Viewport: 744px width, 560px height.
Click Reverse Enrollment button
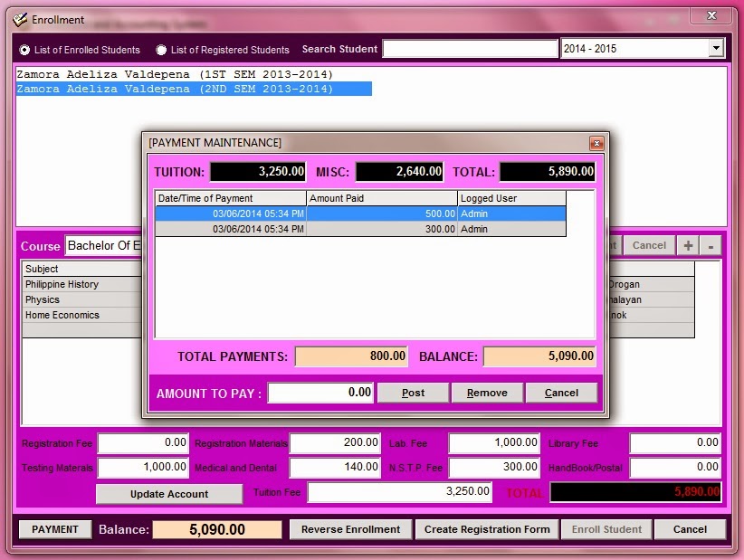[350, 529]
